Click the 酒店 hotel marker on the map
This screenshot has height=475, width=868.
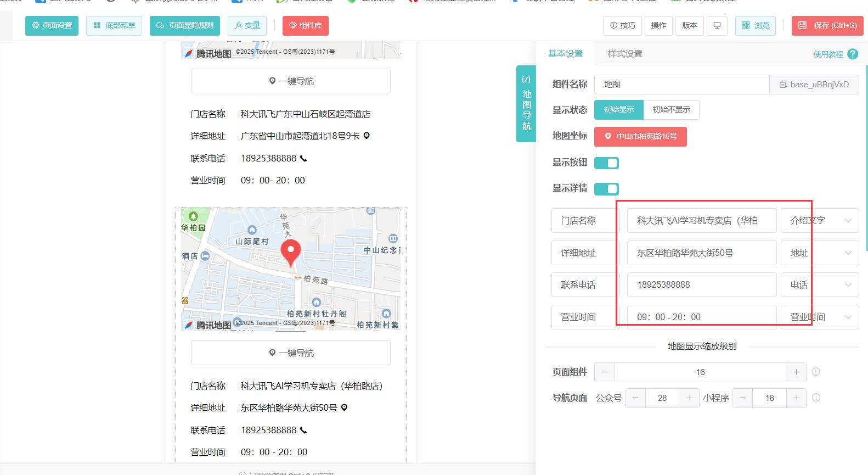(x=205, y=256)
